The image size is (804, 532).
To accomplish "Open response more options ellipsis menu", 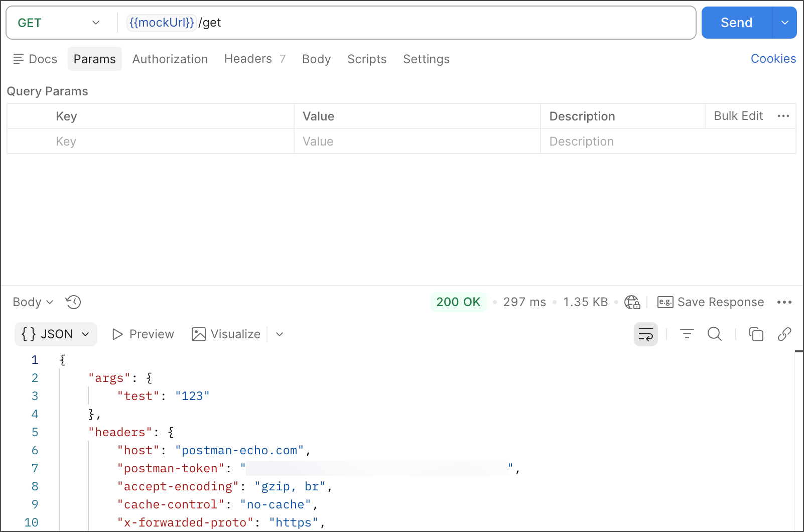I will tap(784, 302).
